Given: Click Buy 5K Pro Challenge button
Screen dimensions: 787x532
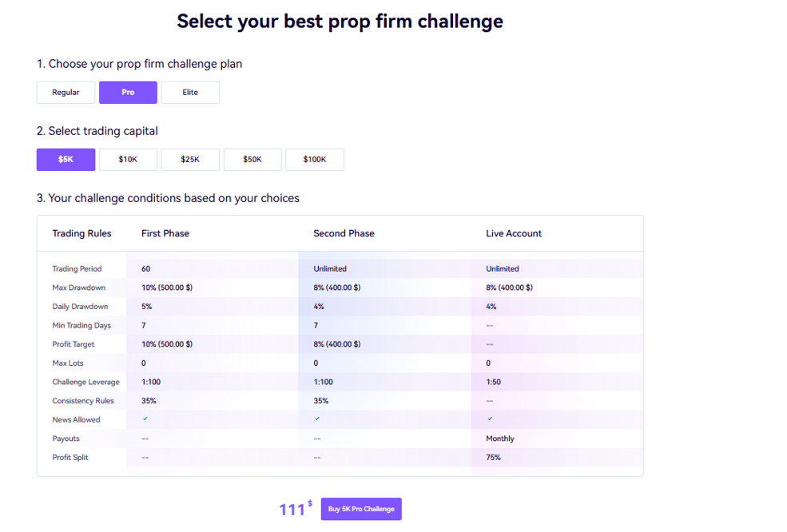Looking at the screenshot, I should [361, 509].
